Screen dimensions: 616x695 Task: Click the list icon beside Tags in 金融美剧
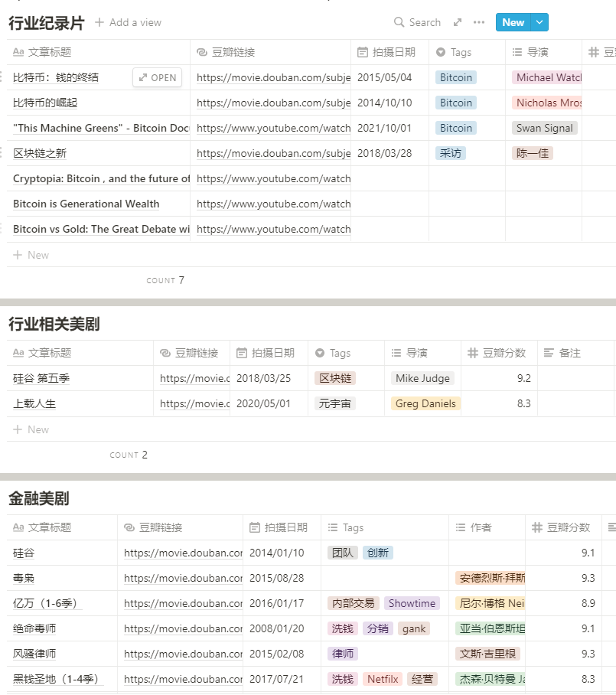click(x=333, y=527)
